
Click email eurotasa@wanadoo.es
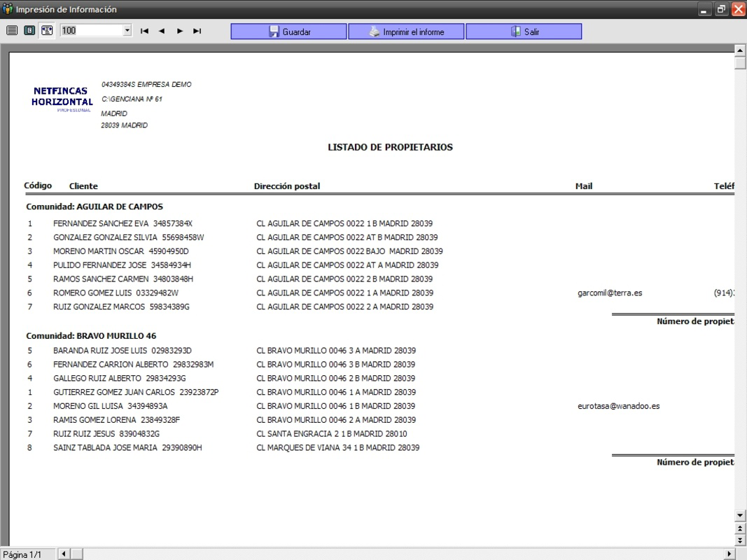coord(618,406)
